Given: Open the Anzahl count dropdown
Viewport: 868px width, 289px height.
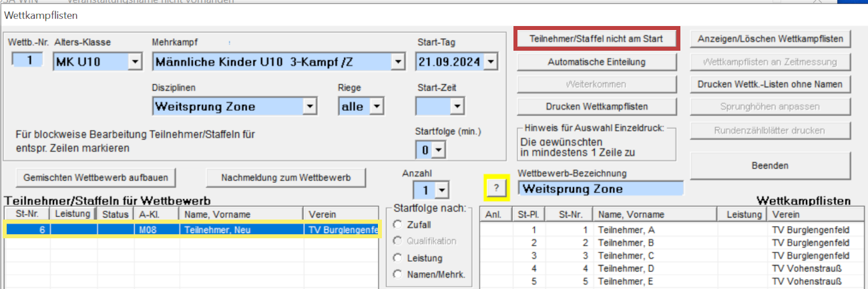Looking at the screenshot, I should point(442,192).
